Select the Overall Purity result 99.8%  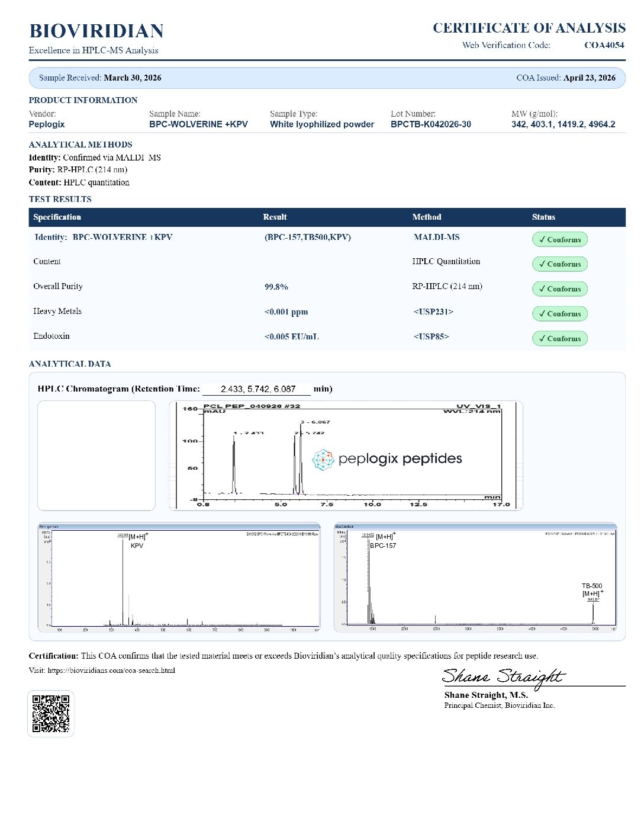[276, 287]
